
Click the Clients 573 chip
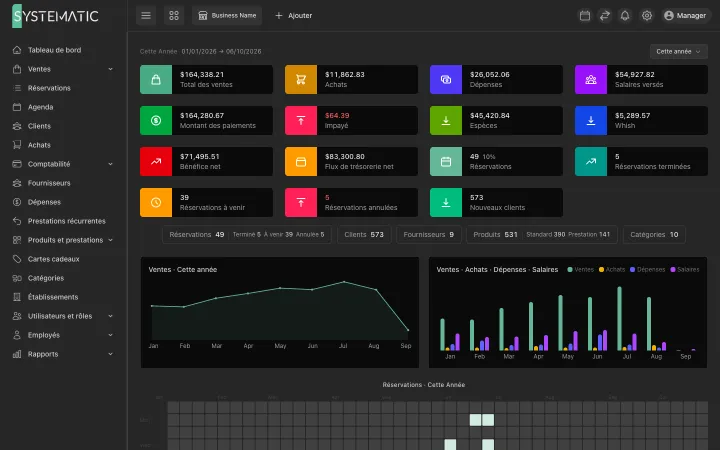click(x=364, y=235)
